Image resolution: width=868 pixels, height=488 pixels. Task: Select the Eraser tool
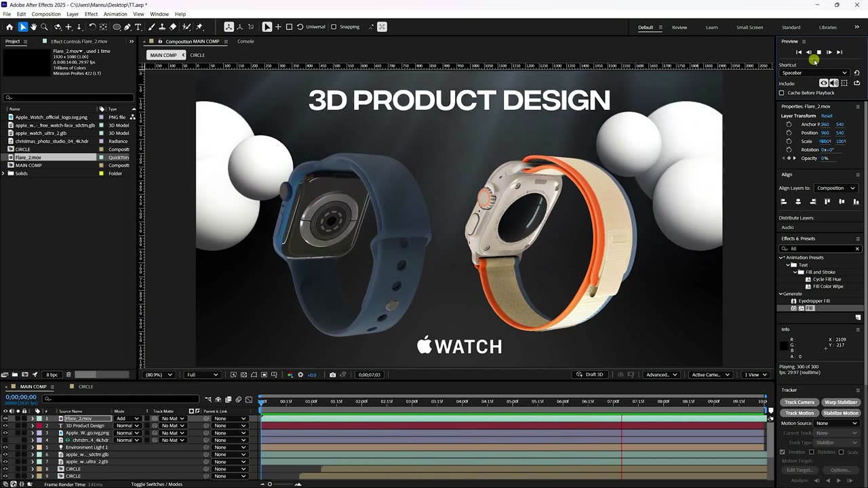click(x=173, y=27)
